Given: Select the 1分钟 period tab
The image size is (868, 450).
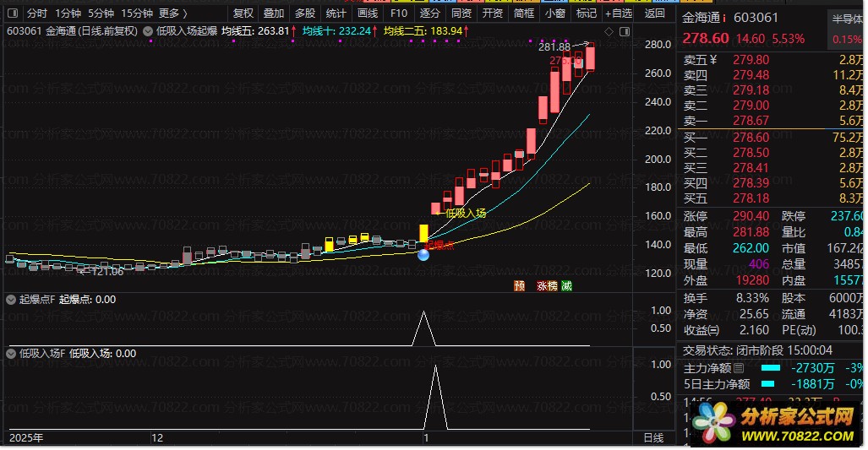Looking at the screenshot, I should click(68, 13).
